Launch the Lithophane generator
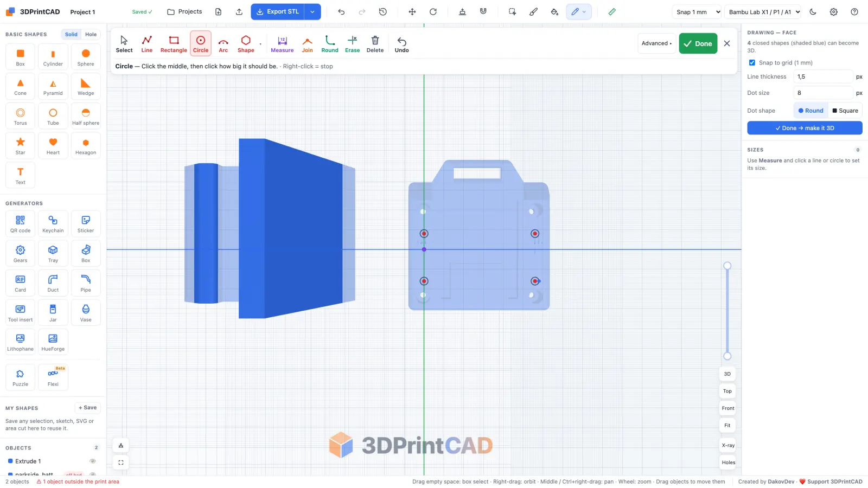 coord(20,342)
